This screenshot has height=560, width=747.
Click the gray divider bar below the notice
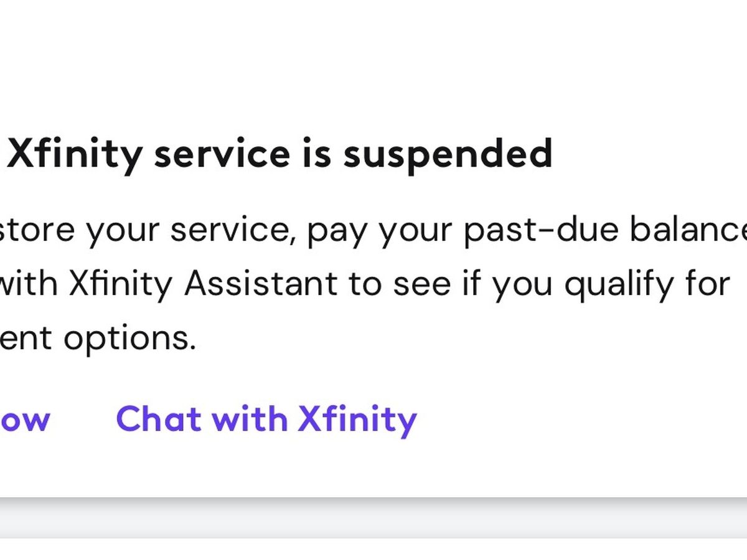374,519
